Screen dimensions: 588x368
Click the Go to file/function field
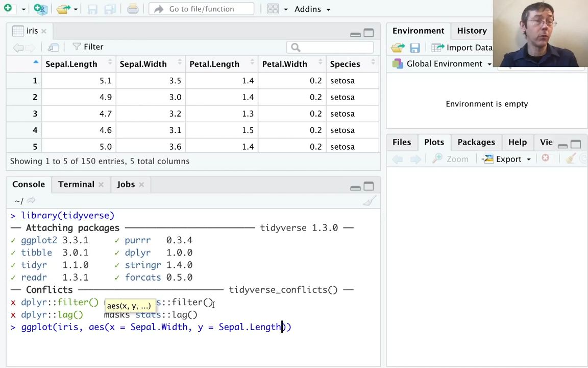click(201, 9)
